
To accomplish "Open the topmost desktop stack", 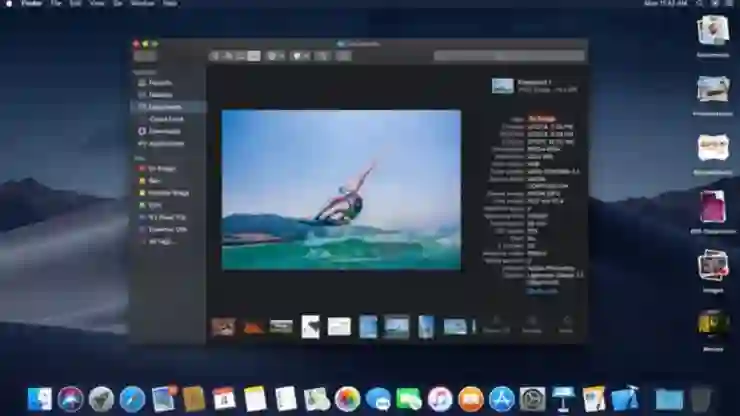I will (x=713, y=35).
